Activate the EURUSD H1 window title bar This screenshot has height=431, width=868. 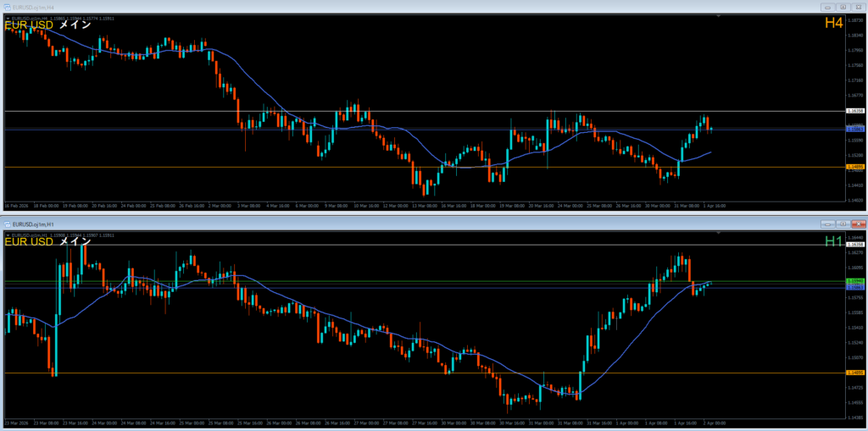pos(424,224)
